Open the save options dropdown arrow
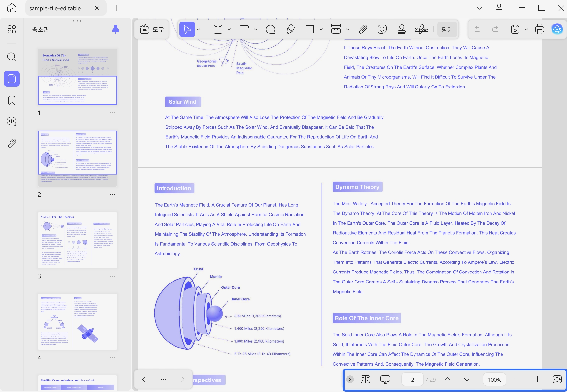 click(x=526, y=30)
